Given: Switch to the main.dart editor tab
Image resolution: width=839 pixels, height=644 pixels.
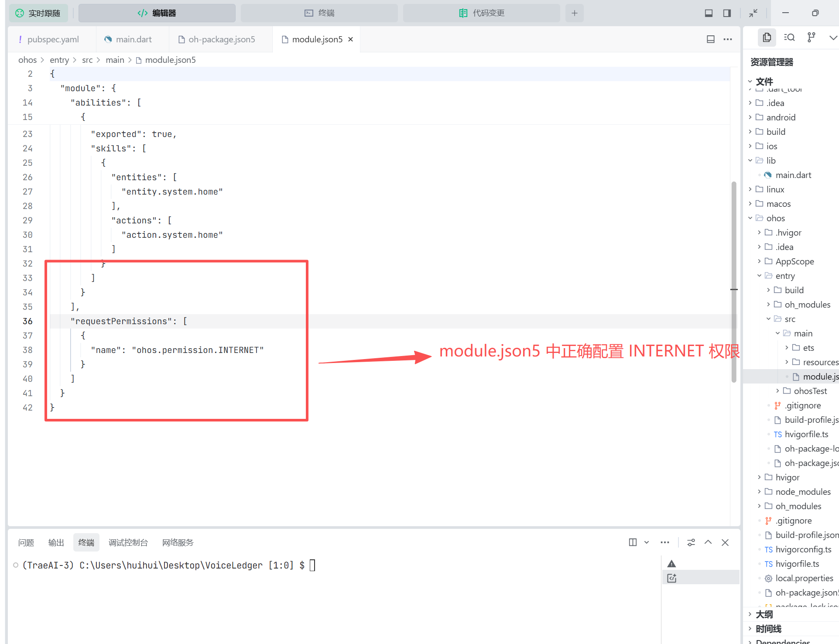Looking at the screenshot, I should pyautogui.click(x=133, y=39).
